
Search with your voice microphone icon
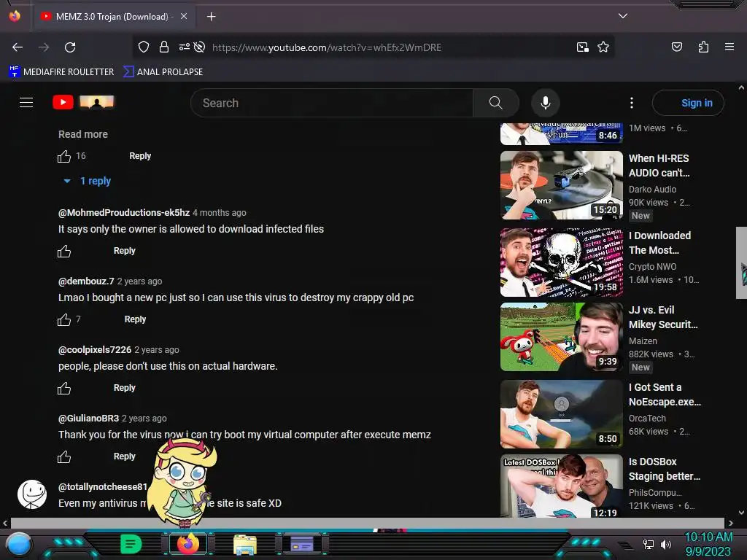click(546, 103)
